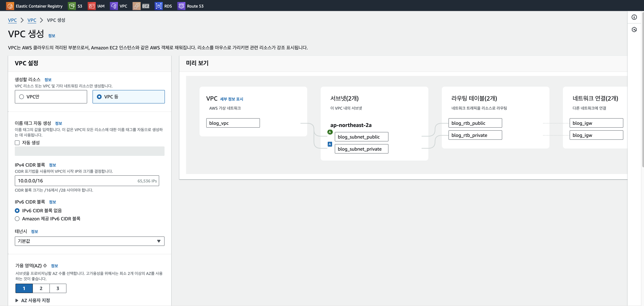Select 'Amazon 제공 IPv6 CIDR 블록' radio

point(17,219)
